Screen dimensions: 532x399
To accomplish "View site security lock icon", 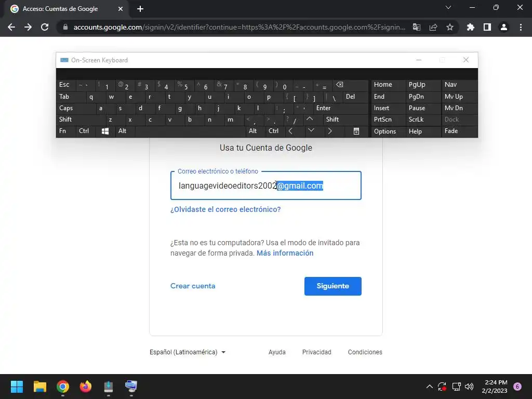I will tap(65, 27).
